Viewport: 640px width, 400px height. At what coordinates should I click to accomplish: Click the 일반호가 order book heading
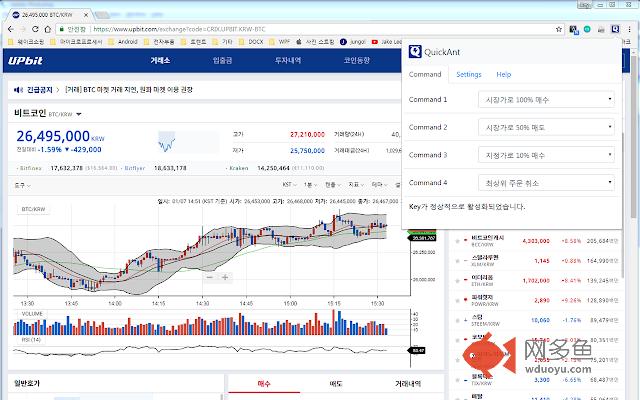pos(27,383)
